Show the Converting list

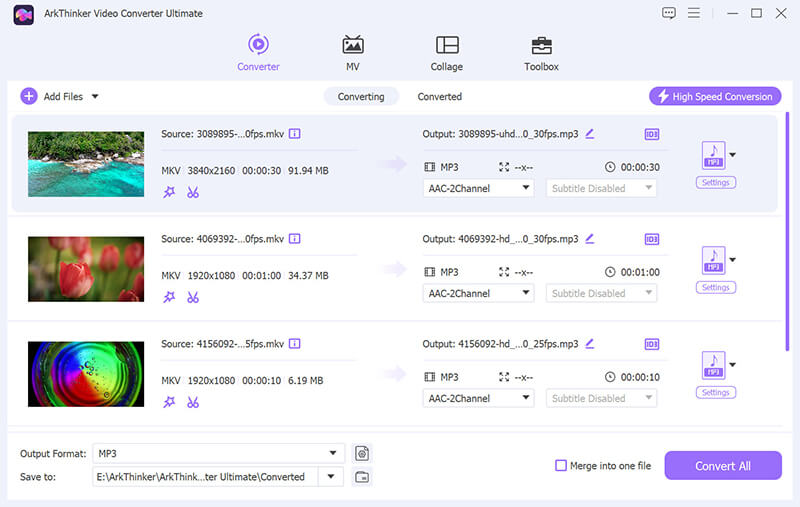click(x=361, y=96)
